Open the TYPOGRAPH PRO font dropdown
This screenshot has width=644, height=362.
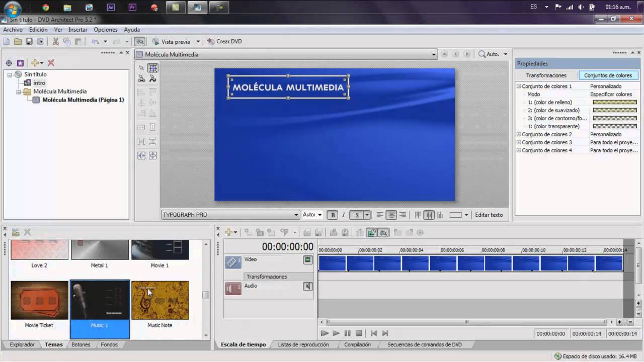[x=296, y=215]
